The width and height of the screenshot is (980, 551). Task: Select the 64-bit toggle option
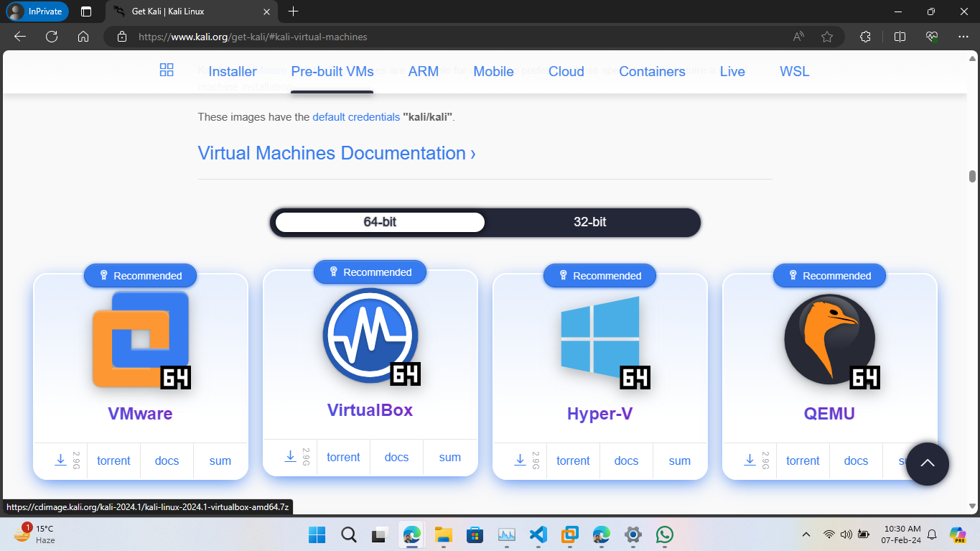coord(380,222)
